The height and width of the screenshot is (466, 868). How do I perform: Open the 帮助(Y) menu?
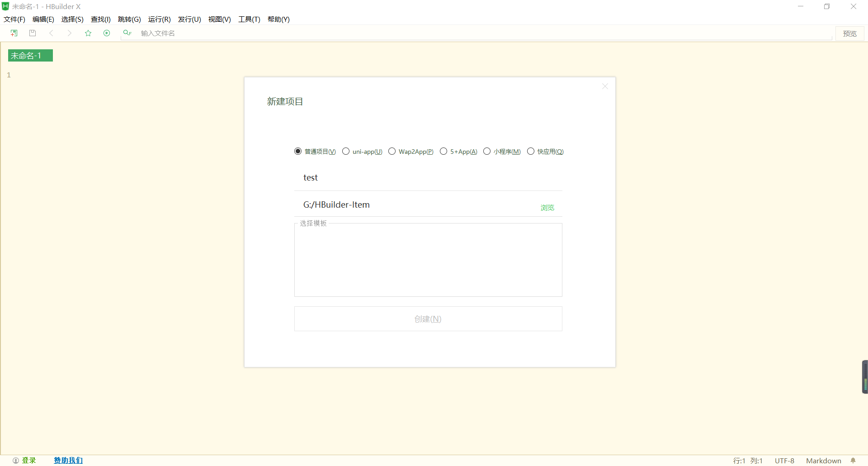point(278,19)
